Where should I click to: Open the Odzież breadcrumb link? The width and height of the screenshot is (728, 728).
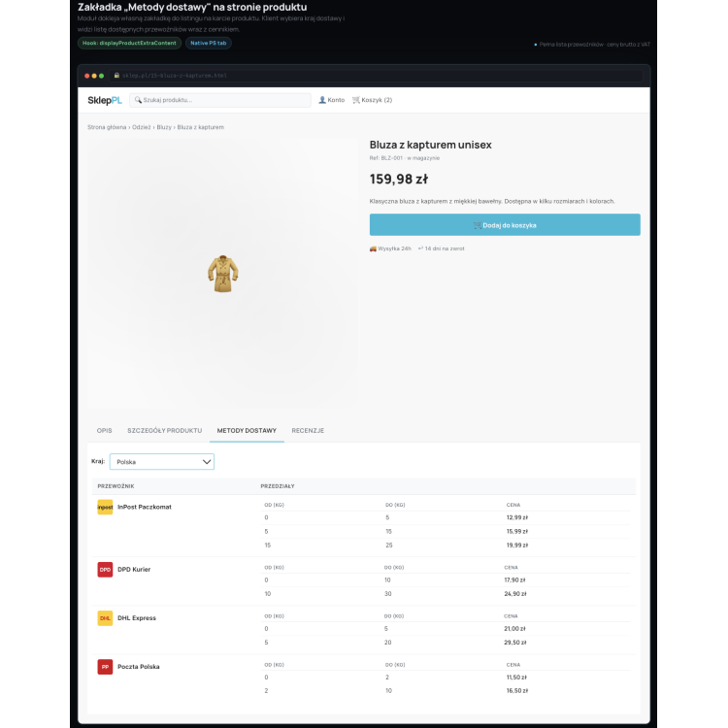pyautogui.click(x=142, y=127)
